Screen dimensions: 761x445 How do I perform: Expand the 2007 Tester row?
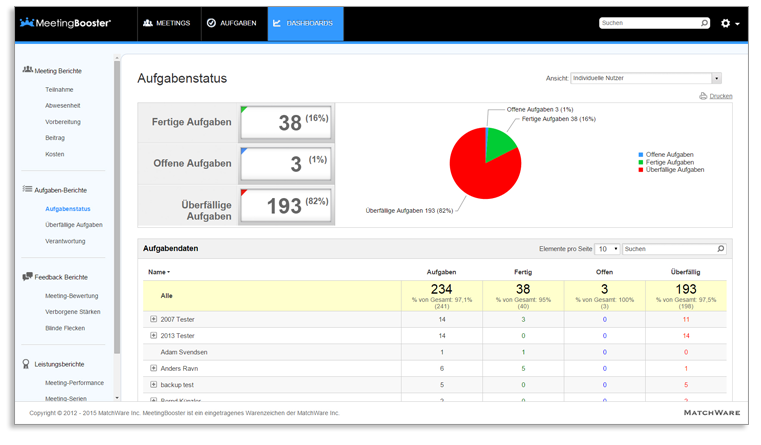tap(153, 319)
